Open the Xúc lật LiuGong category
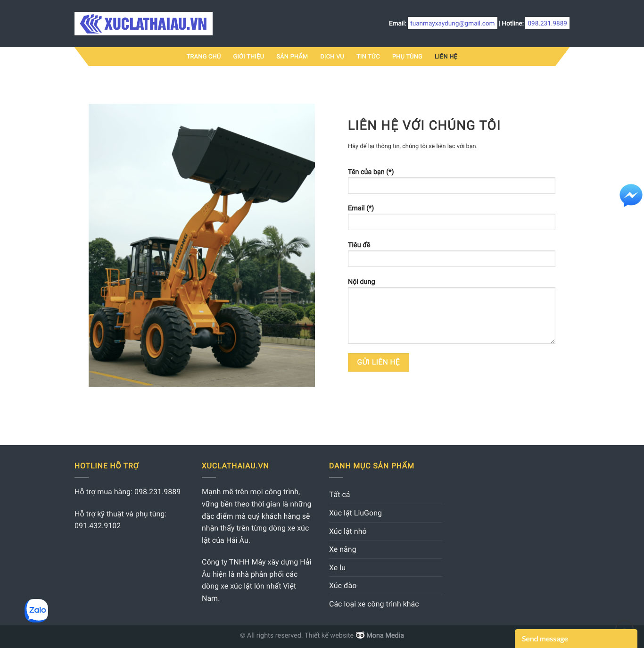644x648 pixels. (355, 513)
